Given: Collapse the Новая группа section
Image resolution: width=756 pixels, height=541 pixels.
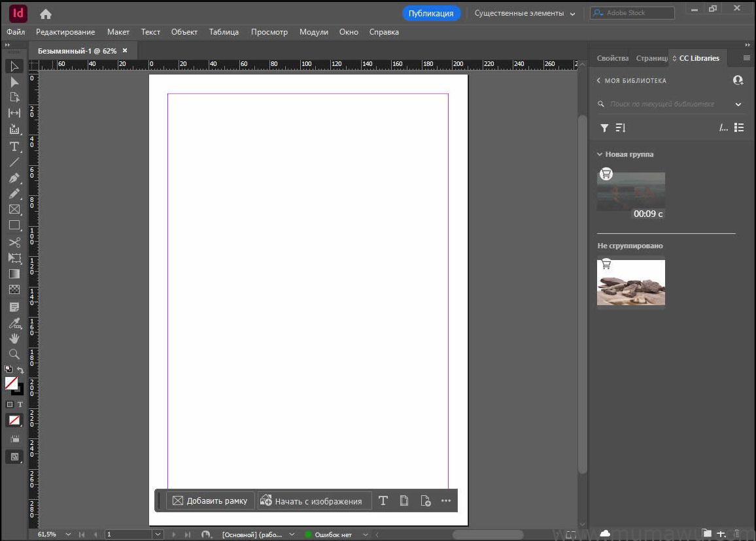Looking at the screenshot, I should pos(600,154).
